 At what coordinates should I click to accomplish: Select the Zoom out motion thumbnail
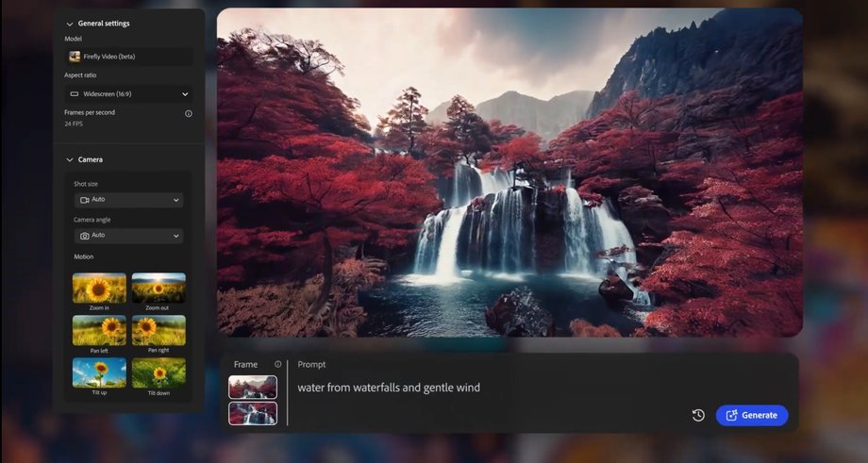[159, 289]
